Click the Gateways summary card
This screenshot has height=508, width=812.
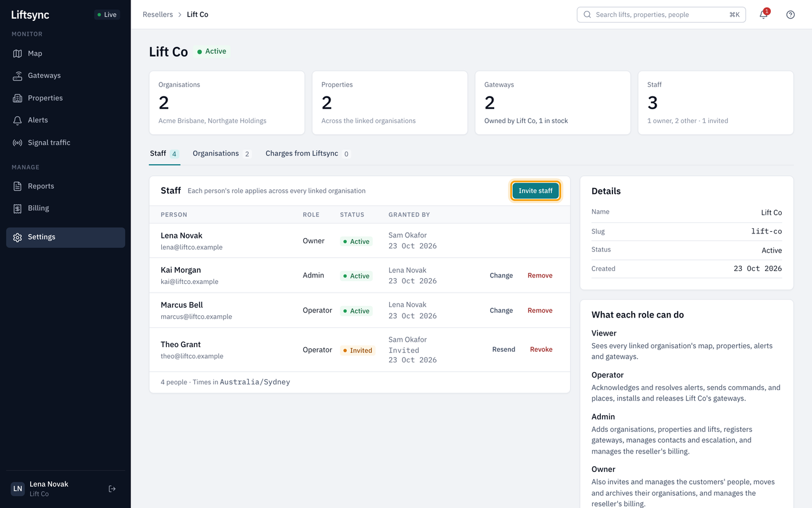click(x=553, y=103)
